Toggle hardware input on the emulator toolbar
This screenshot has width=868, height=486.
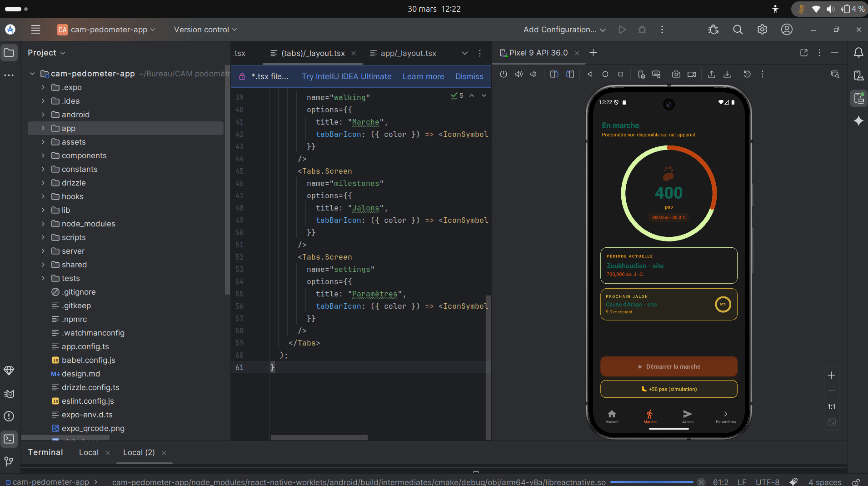click(656, 74)
